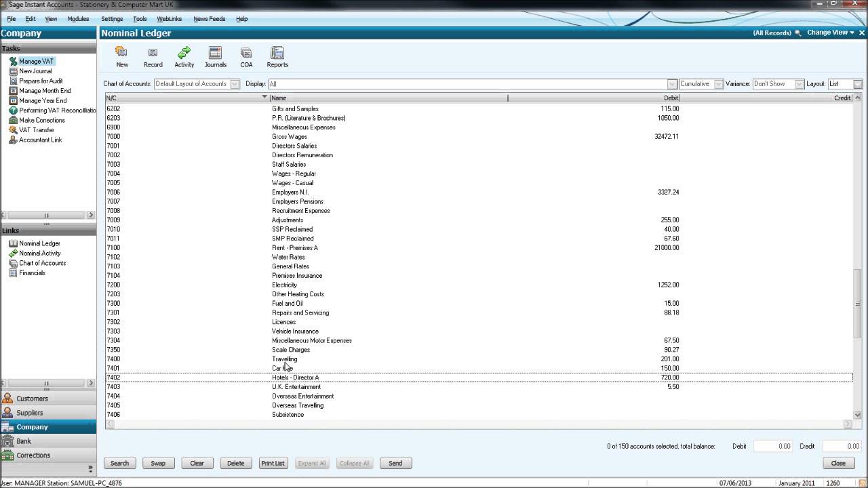This screenshot has height=488, width=868.
Task: Click the Delete button
Action: [235, 463]
